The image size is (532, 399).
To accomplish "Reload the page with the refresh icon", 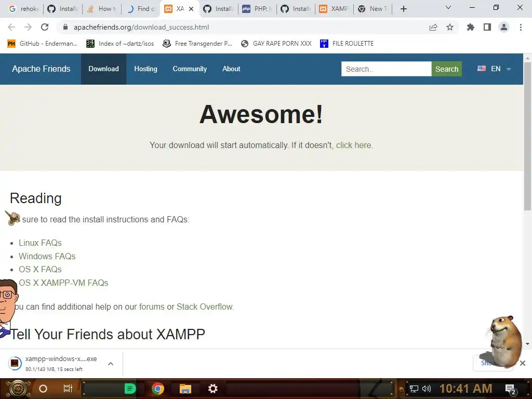I will [45, 27].
